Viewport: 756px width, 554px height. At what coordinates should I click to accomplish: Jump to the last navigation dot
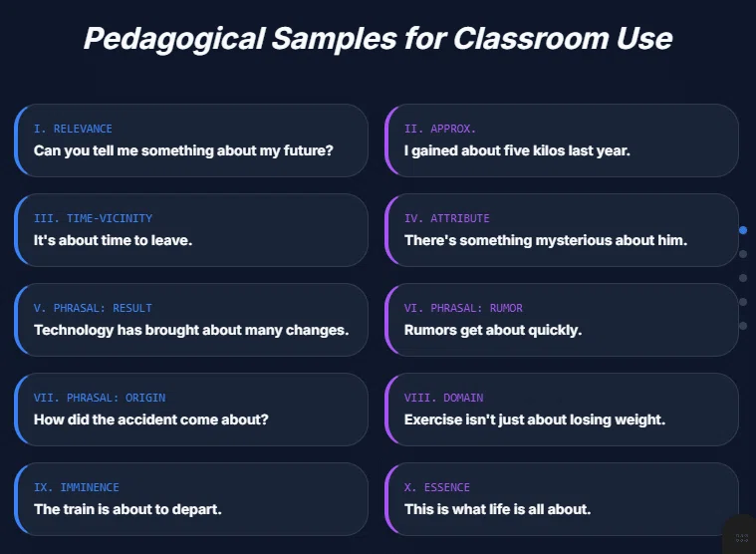click(743, 326)
